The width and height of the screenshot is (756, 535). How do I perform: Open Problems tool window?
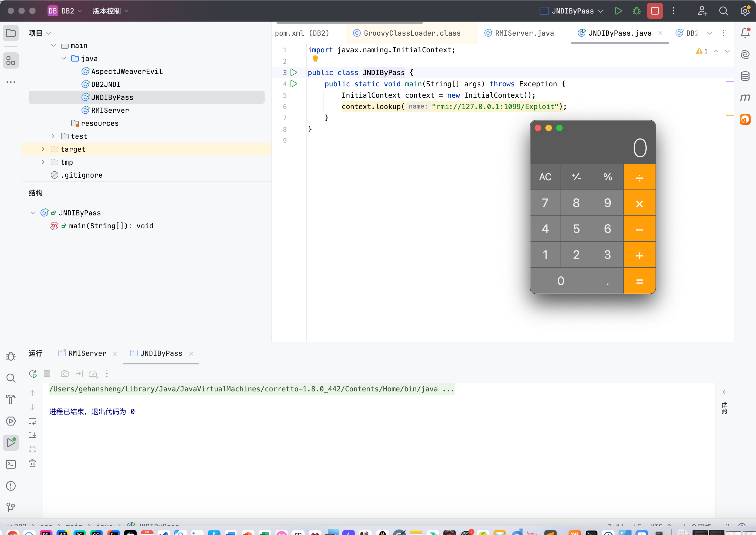pos(11,486)
